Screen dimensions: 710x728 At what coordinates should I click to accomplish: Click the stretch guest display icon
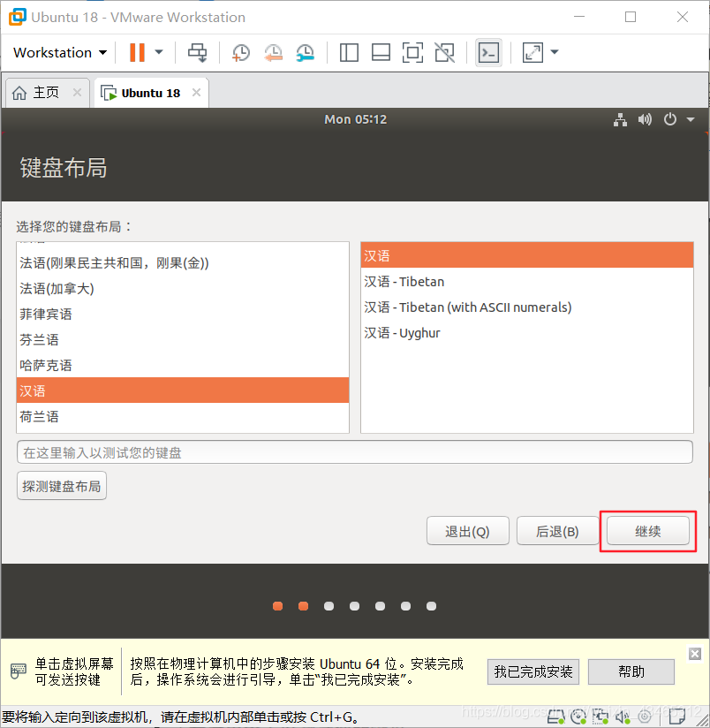[532, 52]
